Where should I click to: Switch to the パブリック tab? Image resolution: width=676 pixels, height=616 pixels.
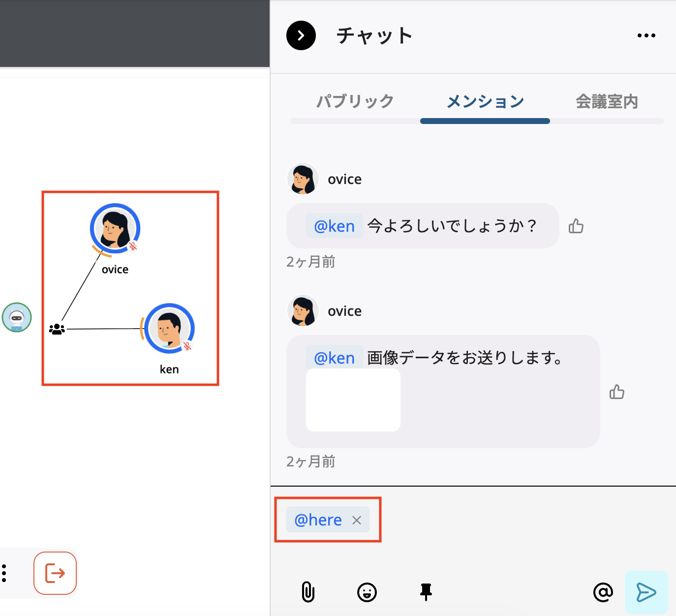354,101
